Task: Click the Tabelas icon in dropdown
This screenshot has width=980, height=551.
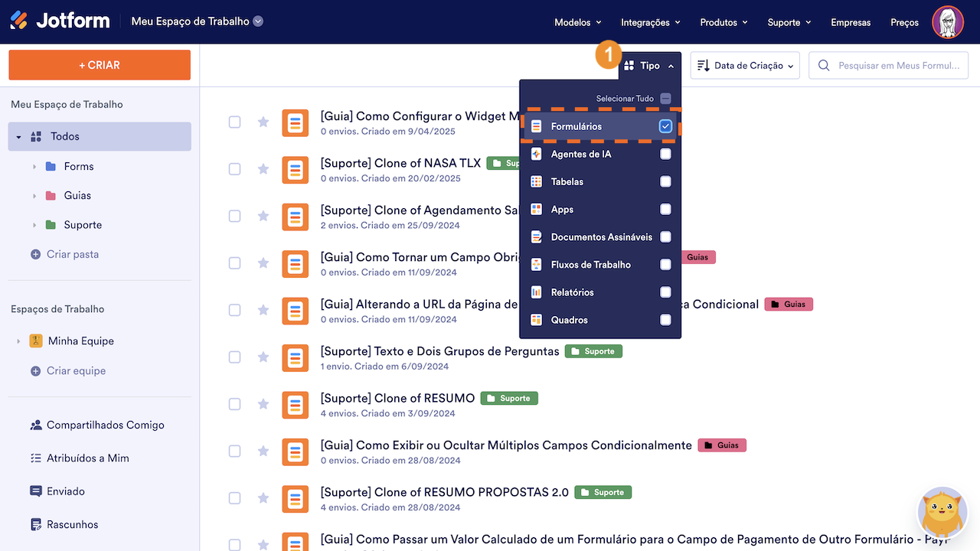Action: pyautogui.click(x=536, y=181)
